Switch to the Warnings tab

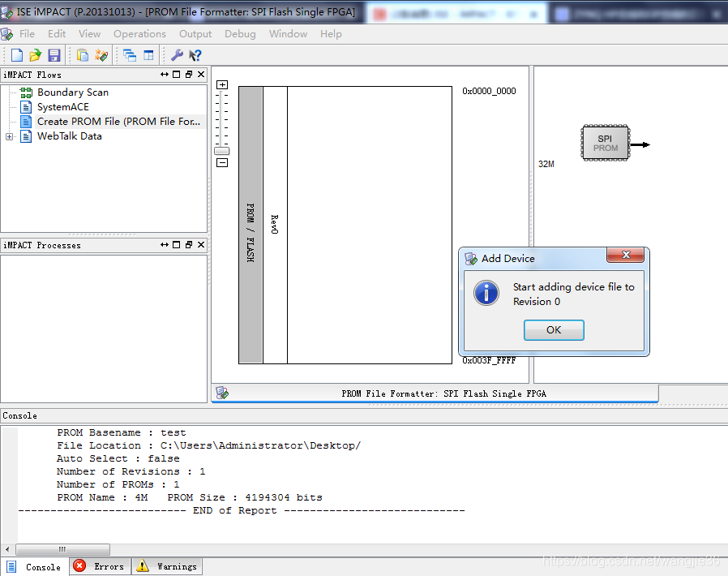click(167, 566)
